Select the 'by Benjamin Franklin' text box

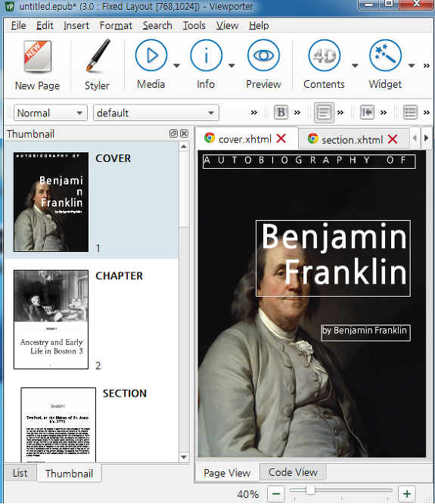366,332
